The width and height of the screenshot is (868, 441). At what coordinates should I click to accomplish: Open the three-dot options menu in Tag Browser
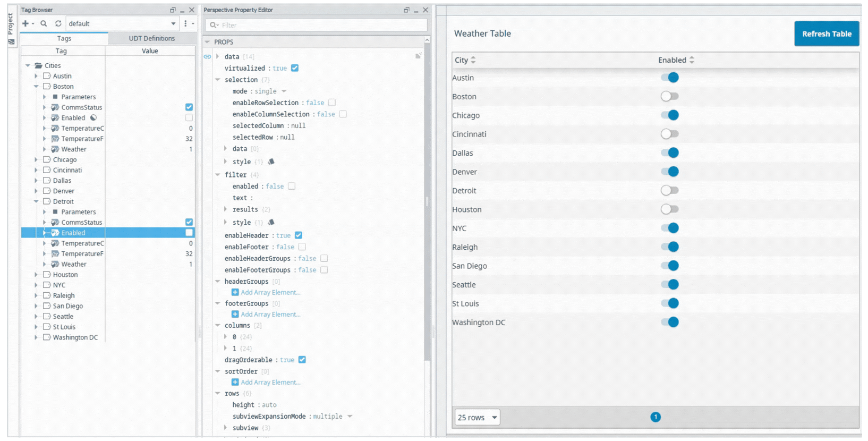[185, 23]
